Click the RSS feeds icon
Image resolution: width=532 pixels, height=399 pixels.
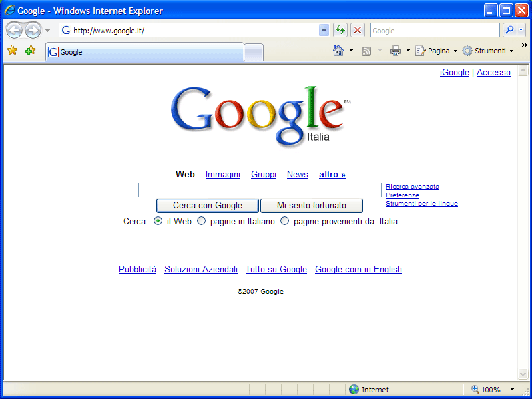coord(366,51)
